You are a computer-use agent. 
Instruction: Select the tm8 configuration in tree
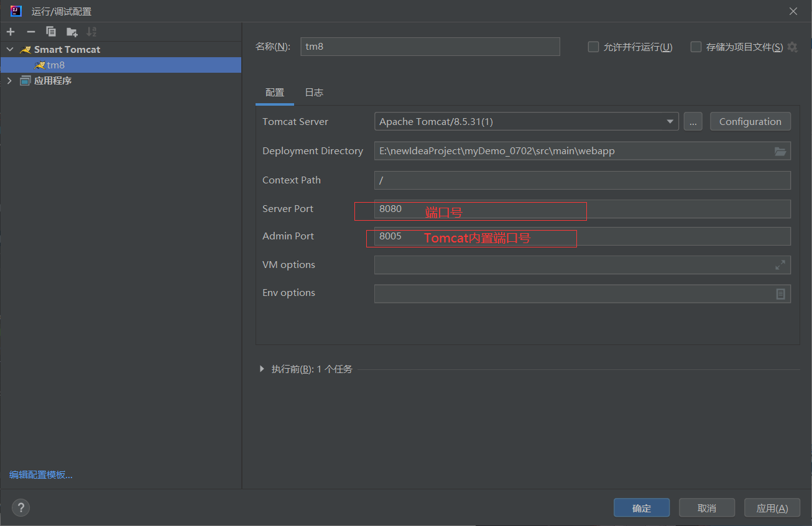[x=121, y=65]
